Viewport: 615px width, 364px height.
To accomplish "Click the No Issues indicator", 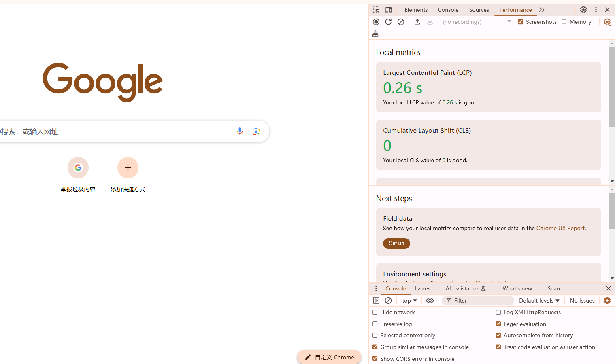I will pyautogui.click(x=582, y=301).
